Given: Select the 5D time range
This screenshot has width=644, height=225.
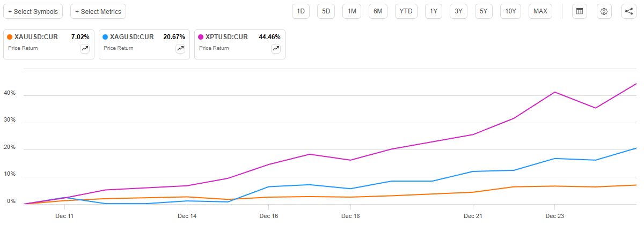Looking at the screenshot, I should pyautogui.click(x=326, y=11).
